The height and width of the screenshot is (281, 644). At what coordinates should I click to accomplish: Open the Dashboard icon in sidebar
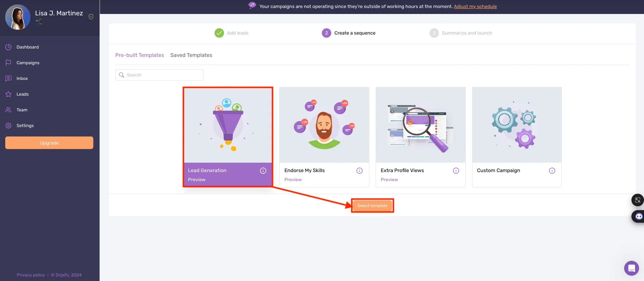tap(8, 47)
